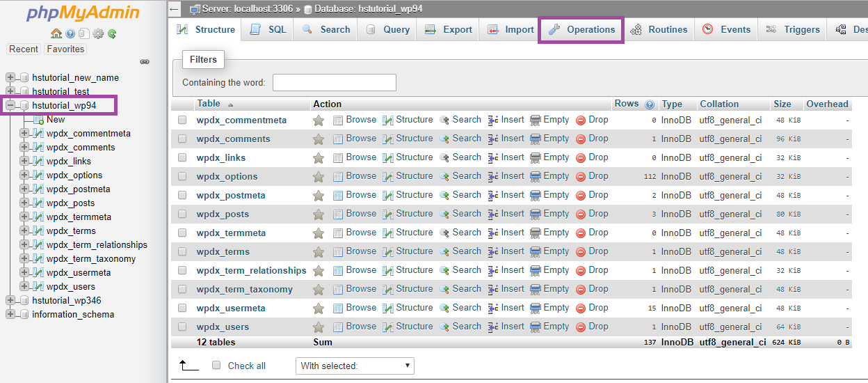Click the link-with-main-panel chain icon
868x383 pixels.
(145, 62)
